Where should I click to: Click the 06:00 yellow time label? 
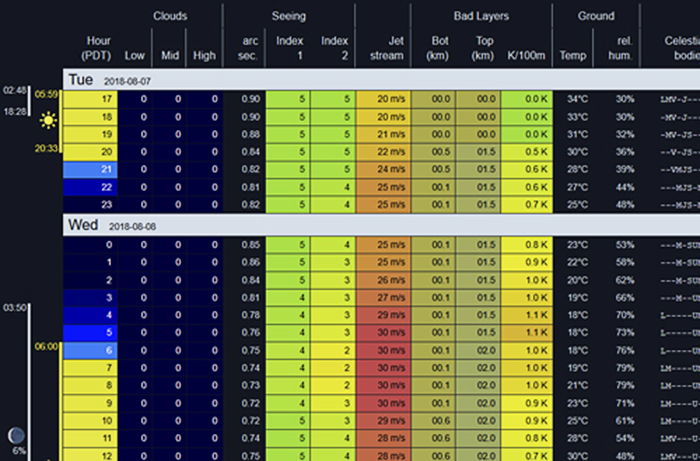tap(46, 346)
